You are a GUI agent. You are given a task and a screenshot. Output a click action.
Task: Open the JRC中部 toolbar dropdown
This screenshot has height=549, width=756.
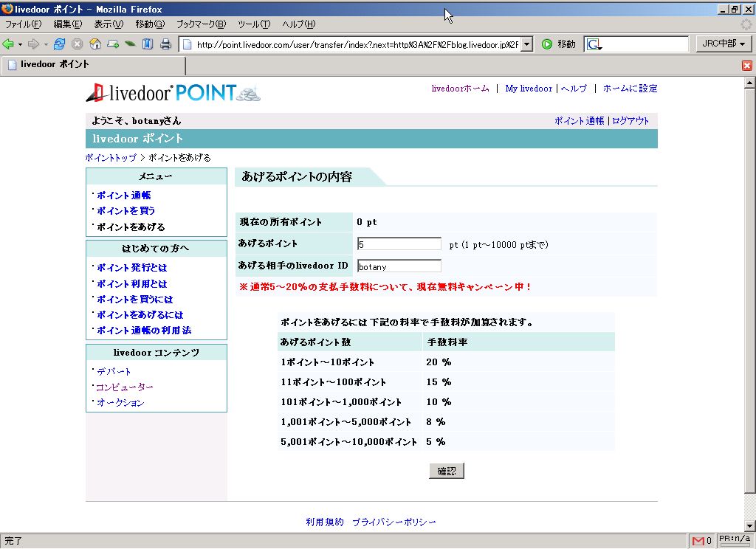click(724, 44)
